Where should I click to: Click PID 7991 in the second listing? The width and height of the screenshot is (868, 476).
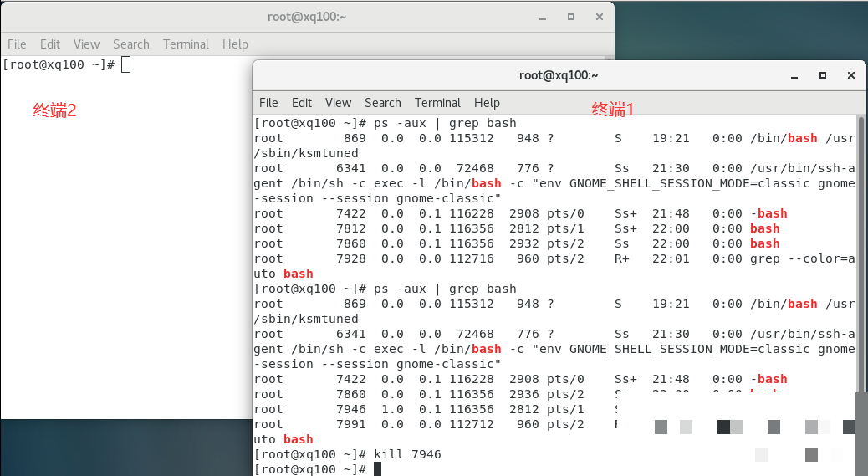351,424
